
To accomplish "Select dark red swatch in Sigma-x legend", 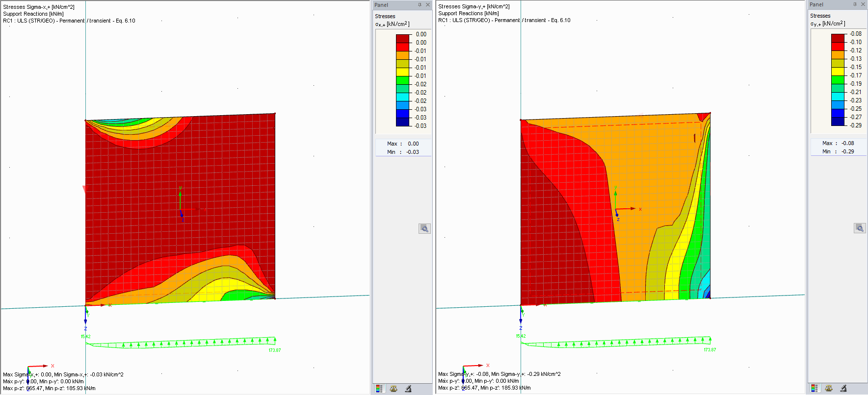I will pos(402,39).
